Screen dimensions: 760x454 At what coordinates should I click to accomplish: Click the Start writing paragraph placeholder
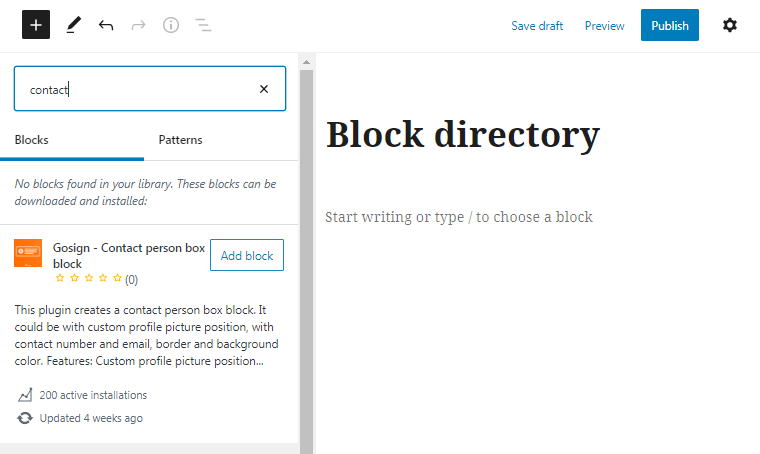tap(459, 217)
